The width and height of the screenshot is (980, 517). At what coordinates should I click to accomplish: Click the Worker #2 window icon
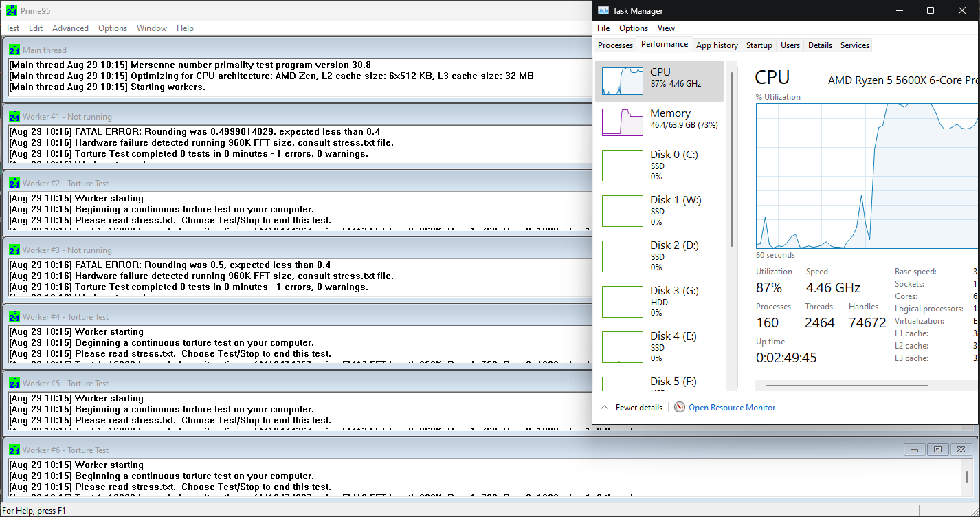coord(14,183)
